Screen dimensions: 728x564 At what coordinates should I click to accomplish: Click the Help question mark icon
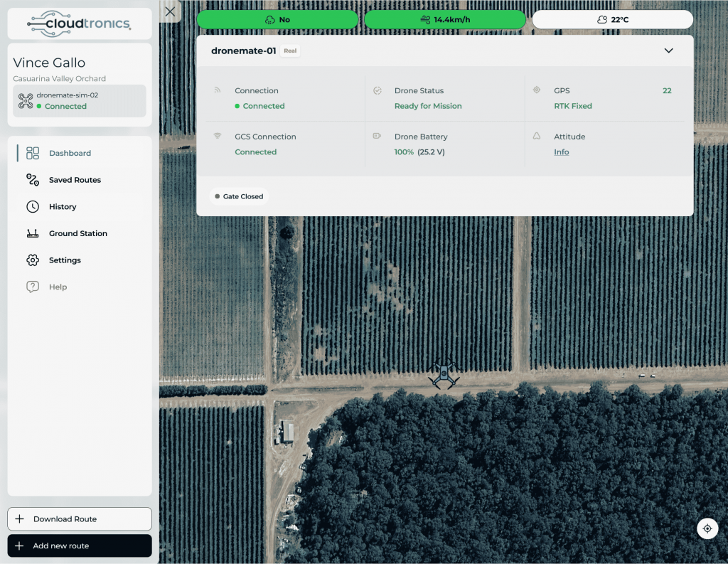point(32,287)
